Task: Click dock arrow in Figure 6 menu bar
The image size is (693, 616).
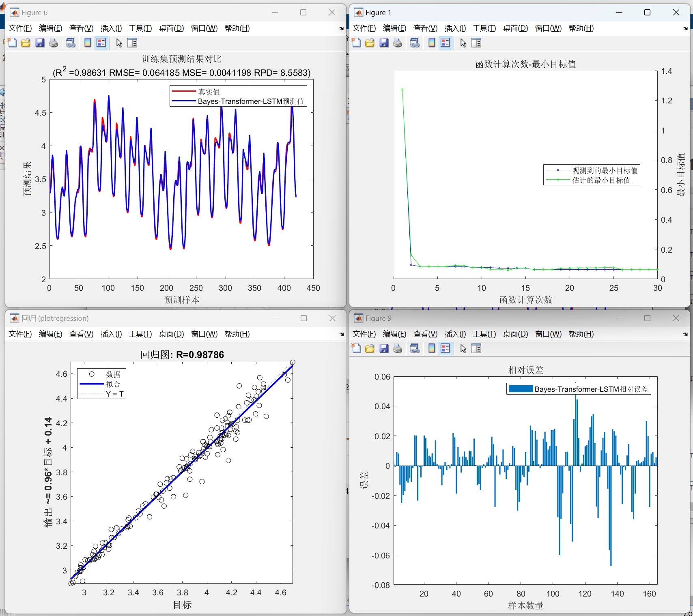Action: point(341,28)
